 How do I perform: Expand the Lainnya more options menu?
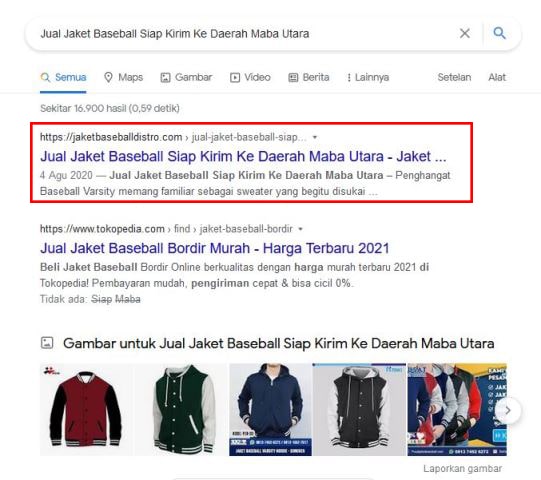coord(368,77)
